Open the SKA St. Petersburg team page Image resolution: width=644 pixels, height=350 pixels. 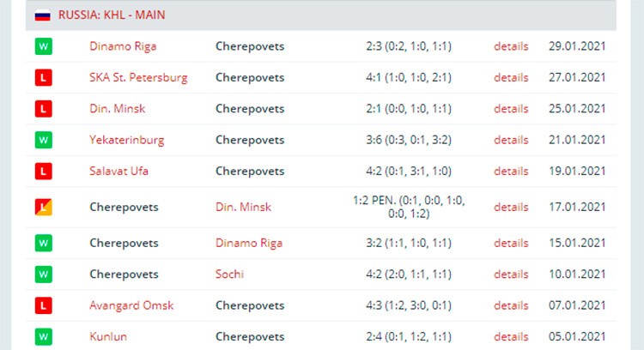point(138,77)
